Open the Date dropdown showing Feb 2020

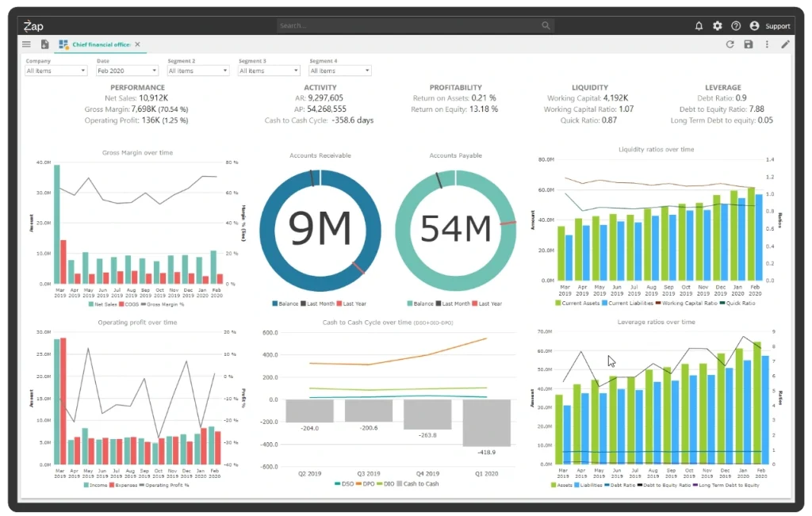126,71
